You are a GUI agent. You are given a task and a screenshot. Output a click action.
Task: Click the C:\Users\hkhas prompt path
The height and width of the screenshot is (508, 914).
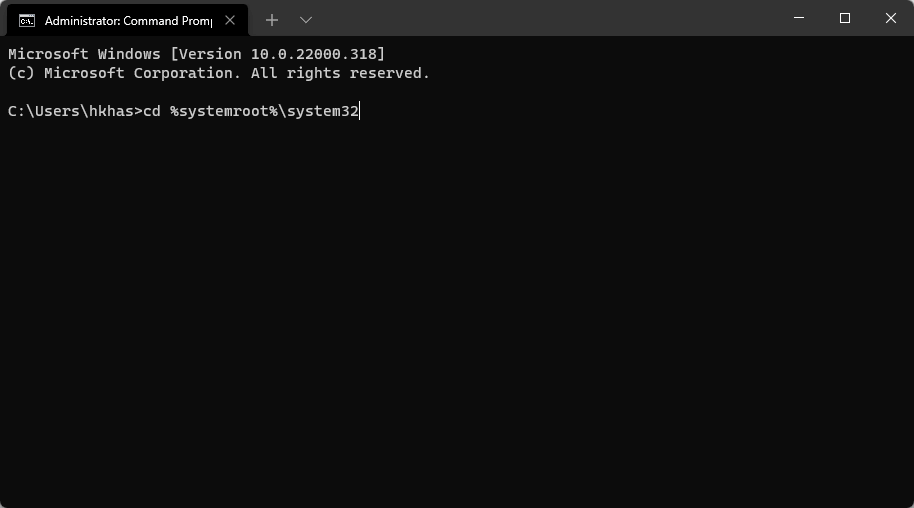[71, 111]
